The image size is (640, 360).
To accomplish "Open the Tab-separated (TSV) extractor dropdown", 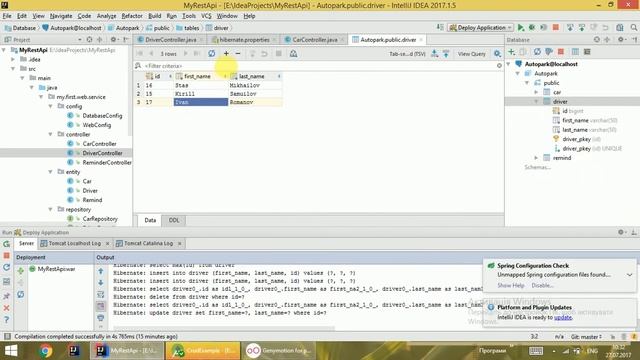I will (x=407, y=54).
